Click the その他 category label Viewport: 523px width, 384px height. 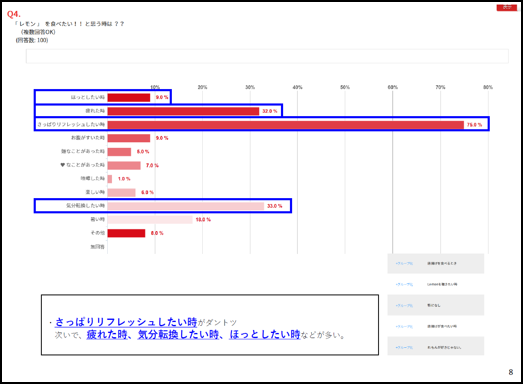[x=98, y=233]
